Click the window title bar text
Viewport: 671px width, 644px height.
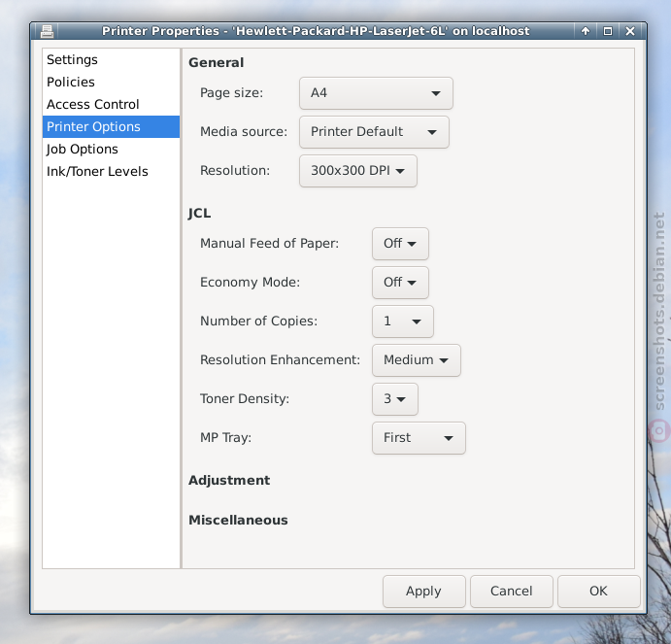tap(316, 31)
